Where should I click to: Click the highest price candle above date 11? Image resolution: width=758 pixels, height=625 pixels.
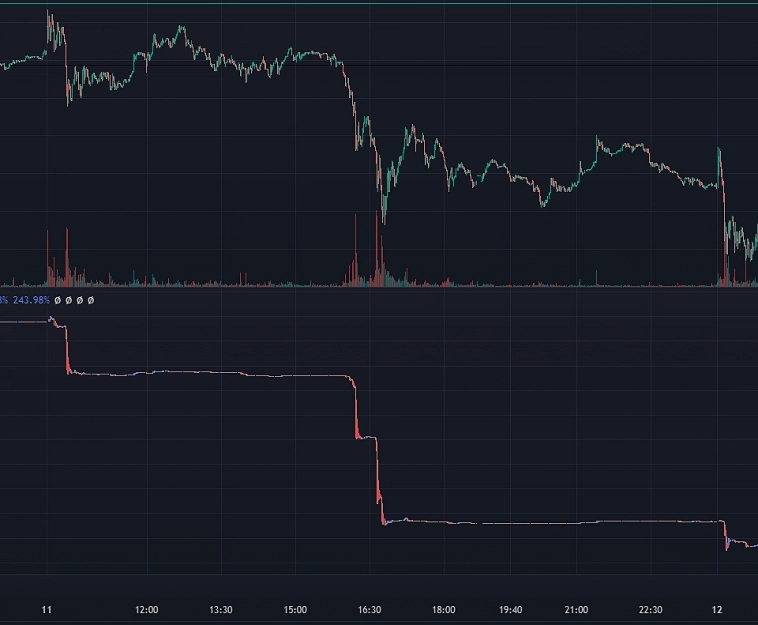pyautogui.click(x=50, y=22)
